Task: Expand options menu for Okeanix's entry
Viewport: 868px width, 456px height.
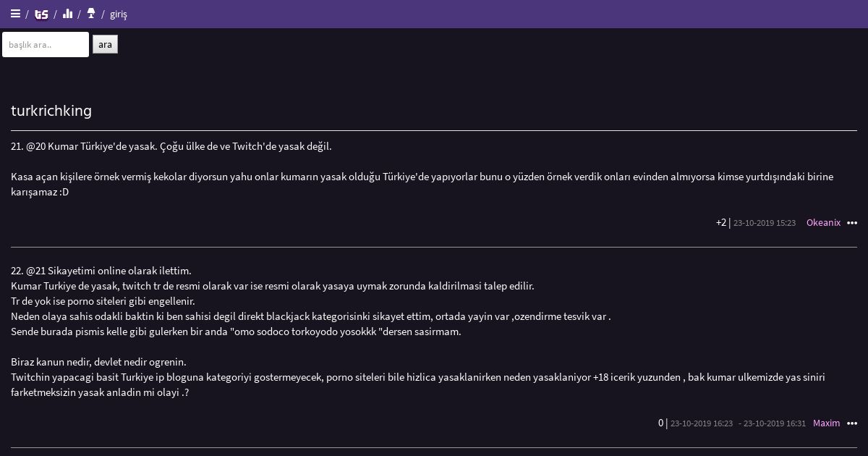Action: tap(852, 223)
